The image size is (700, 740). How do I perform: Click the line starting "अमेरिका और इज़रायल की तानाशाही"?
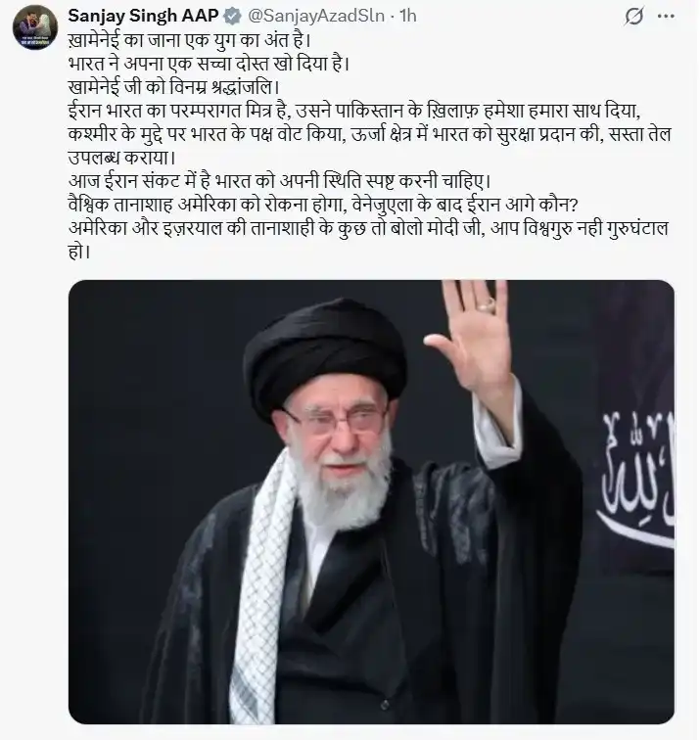pos(368,228)
